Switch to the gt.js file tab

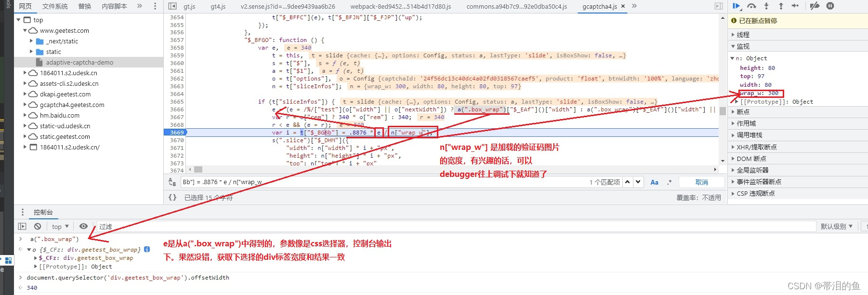(189, 6)
